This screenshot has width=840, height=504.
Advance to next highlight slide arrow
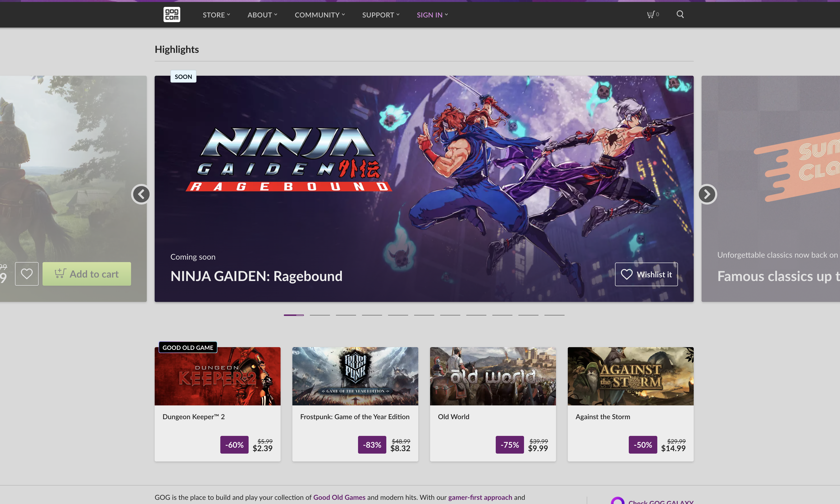coord(707,194)
